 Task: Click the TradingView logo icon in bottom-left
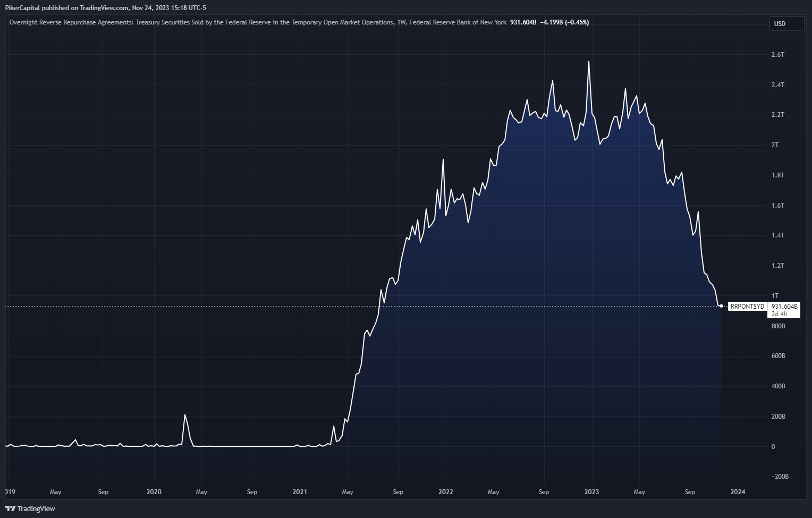click(10, 508)
